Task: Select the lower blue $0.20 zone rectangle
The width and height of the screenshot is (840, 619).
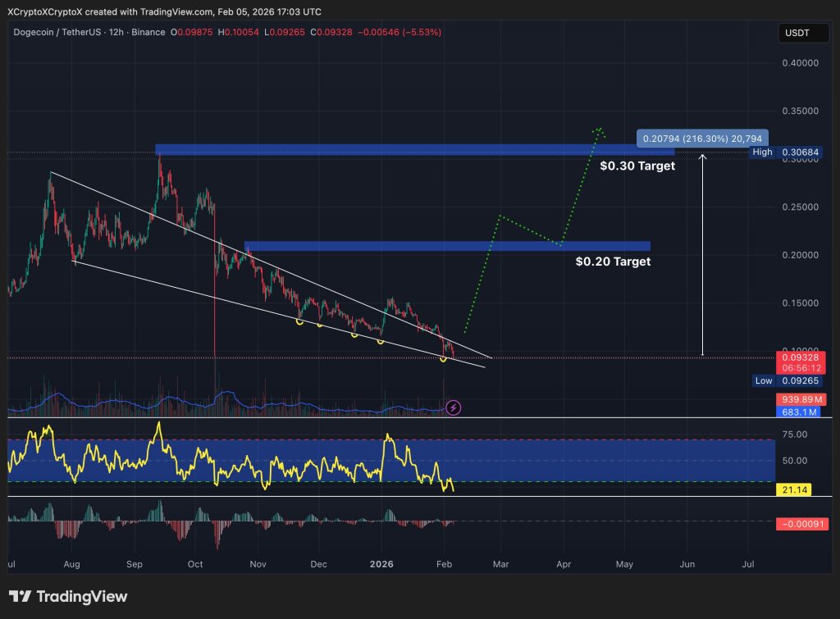Action: [x=447, y=246]
